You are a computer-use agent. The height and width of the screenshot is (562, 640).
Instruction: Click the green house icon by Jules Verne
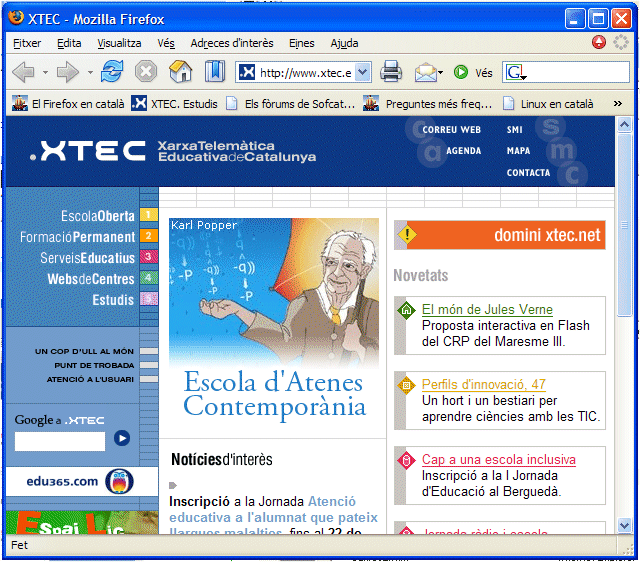406,310
